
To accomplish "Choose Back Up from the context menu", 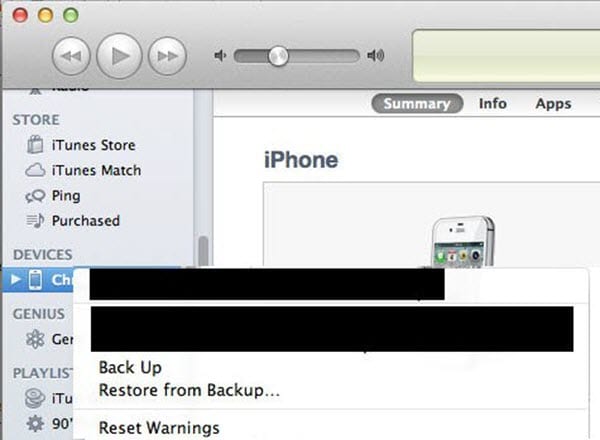I will [130, 368].
